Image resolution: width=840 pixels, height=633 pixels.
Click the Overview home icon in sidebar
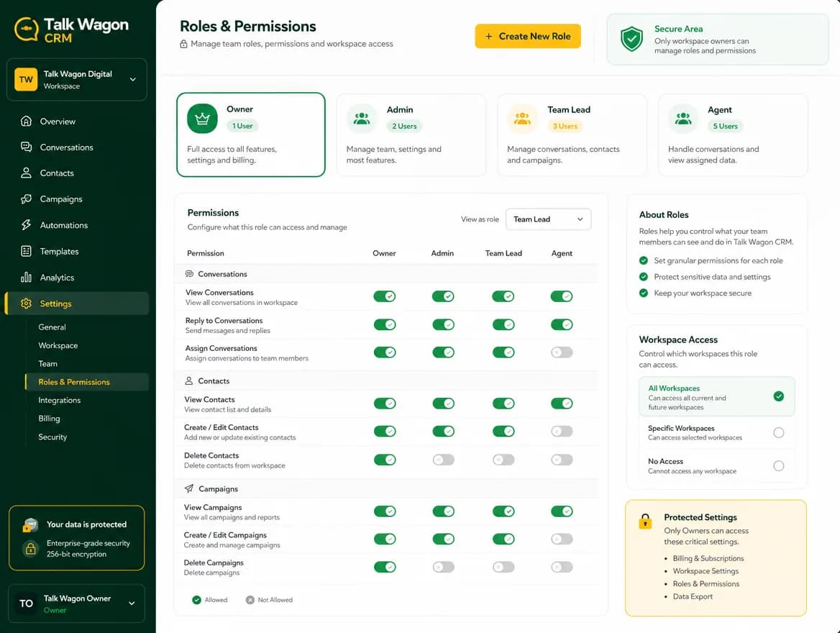(x=26, y=121)
